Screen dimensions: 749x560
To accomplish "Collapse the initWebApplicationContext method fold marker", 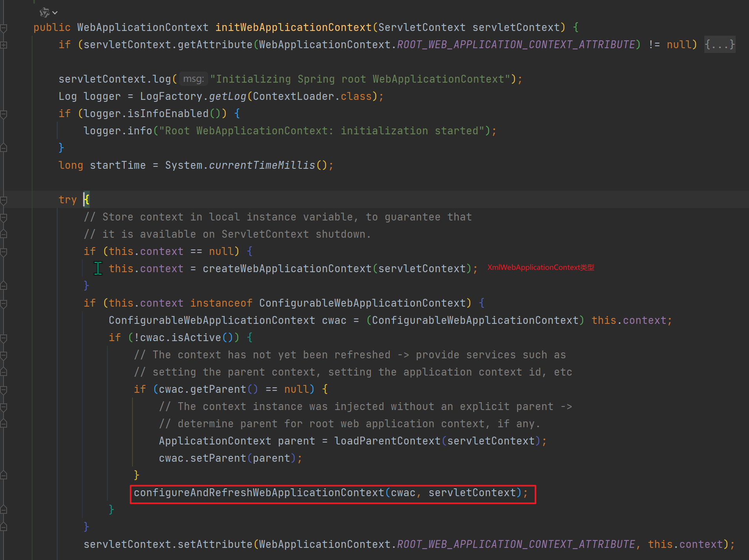I will click(4, 28).
